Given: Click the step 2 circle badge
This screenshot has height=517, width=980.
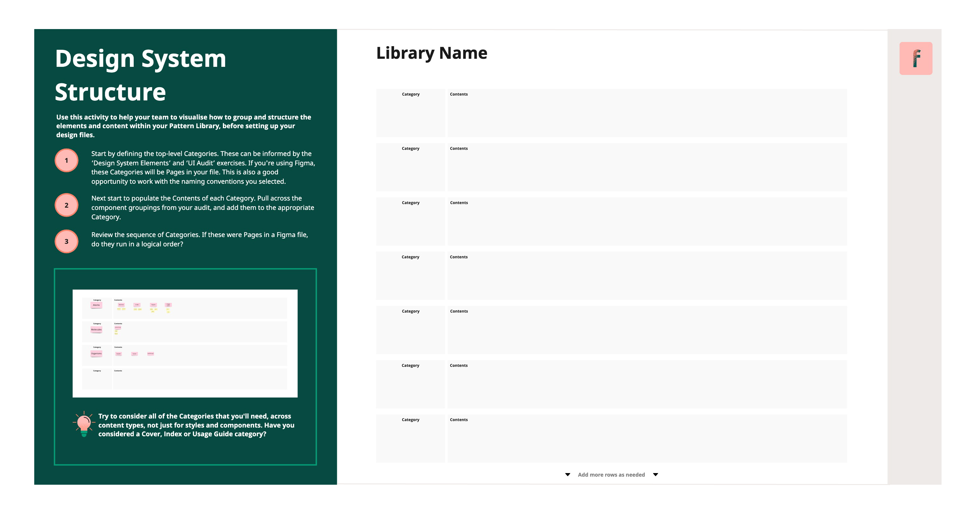Looking at the screenshot, I should pyautogui.click(x=67, y=205).
